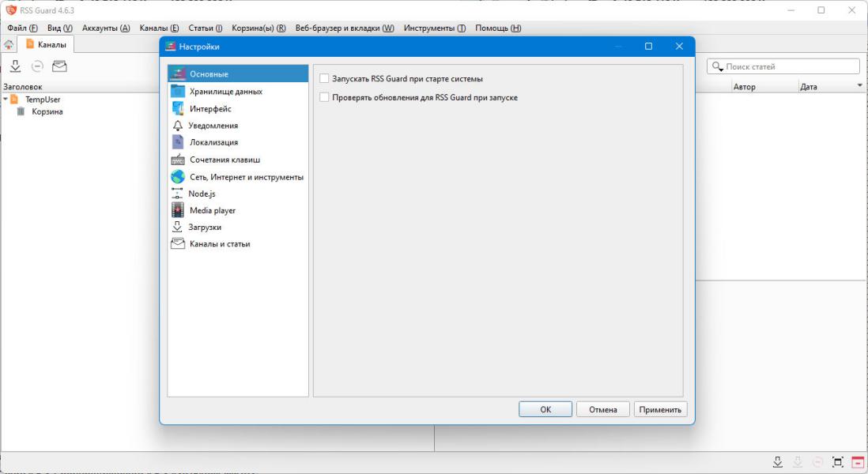Select the Локализация settings category
868x474 pixels.
(237, 142)
